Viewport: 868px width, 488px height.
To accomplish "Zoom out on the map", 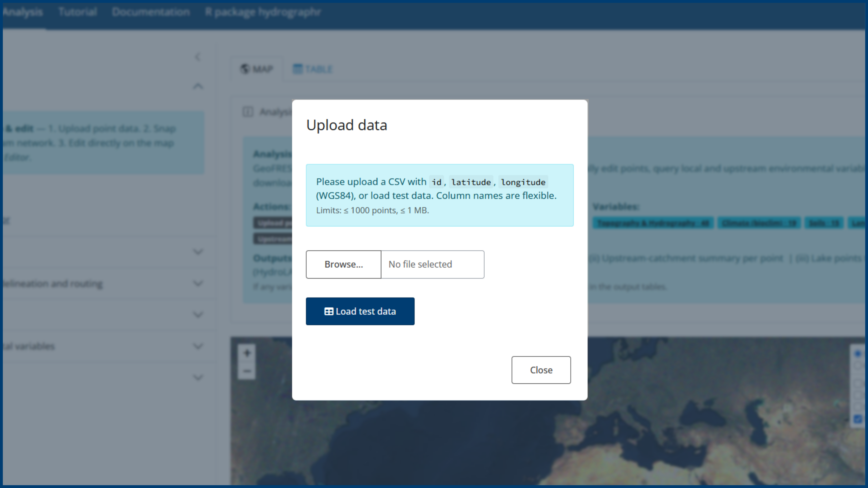I will [247, 371].
